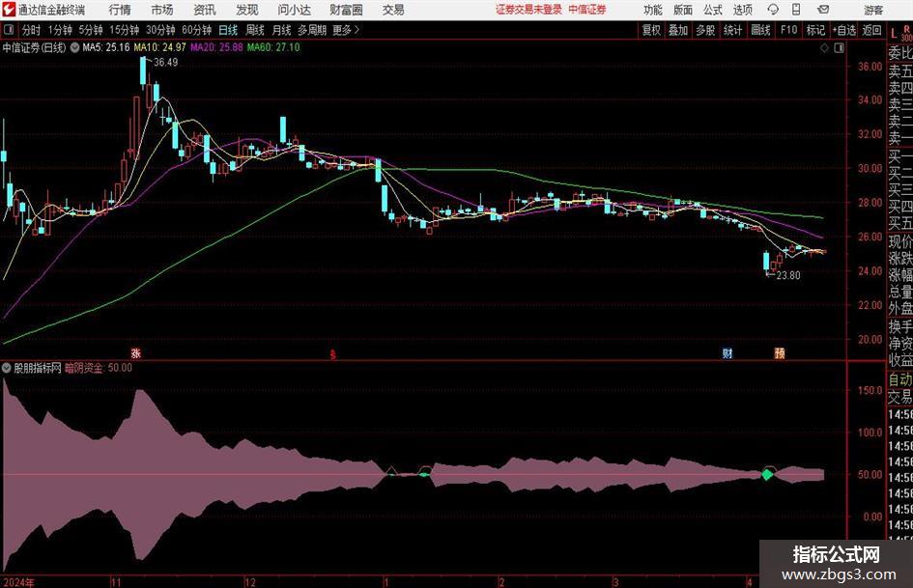This screenshot has width=913, height=588.
Task: Expand the 更多 period options
Action: tap(346, 30)
